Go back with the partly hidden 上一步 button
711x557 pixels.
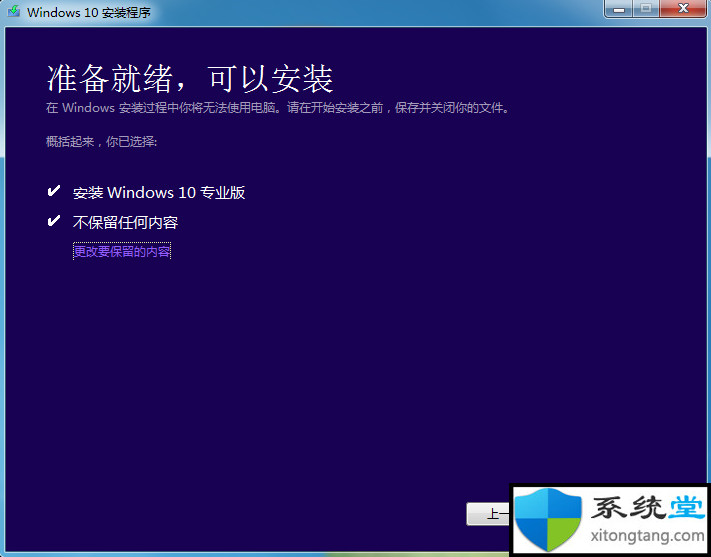(x=488, y=514)
